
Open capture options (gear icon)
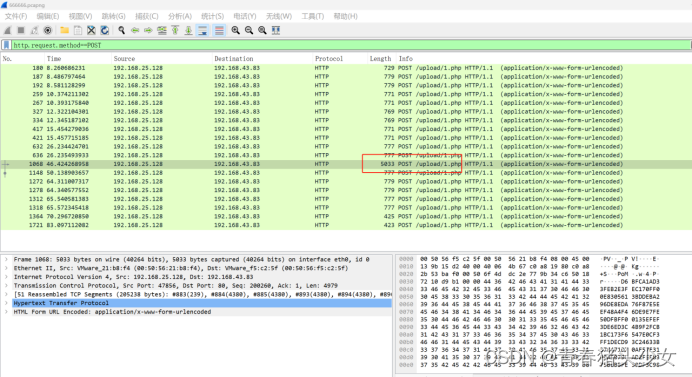click(x=48, y=30)
